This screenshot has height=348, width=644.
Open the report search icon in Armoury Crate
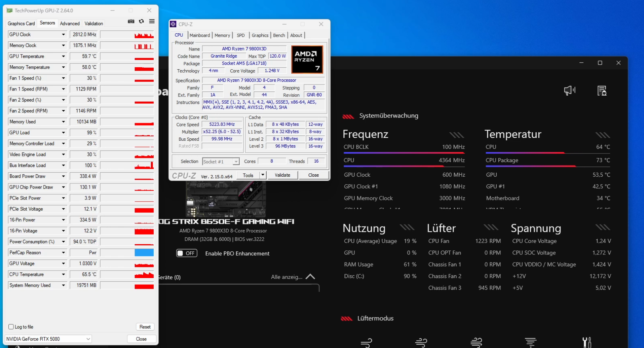tap(602, 91)
